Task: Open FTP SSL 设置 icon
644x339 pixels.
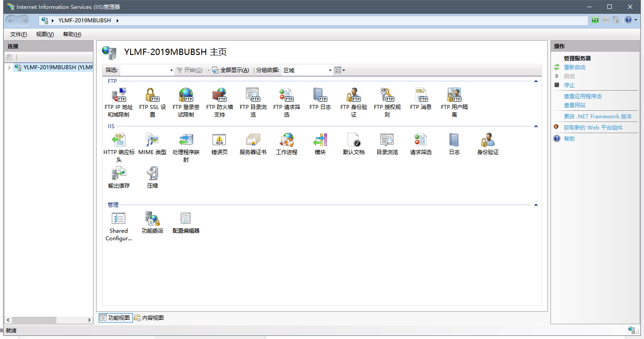Action: [152, 103]
